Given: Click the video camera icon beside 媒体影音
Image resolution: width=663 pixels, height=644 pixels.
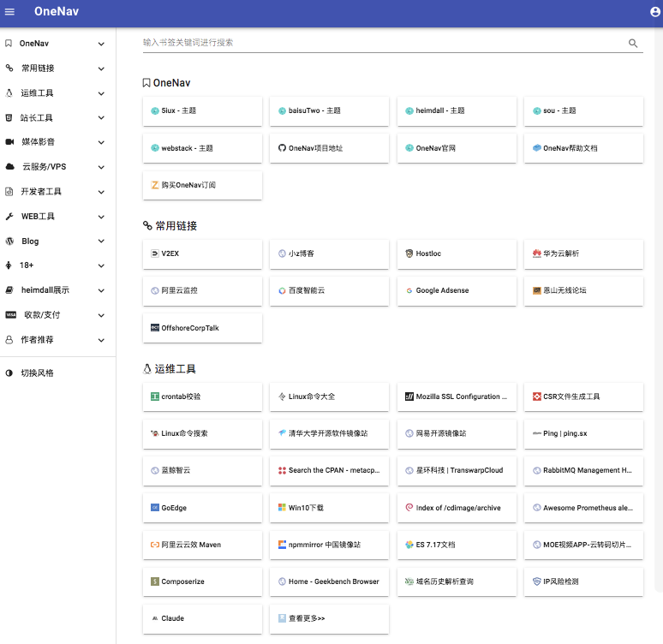Looking at the screenshot, I should [9, 142].
